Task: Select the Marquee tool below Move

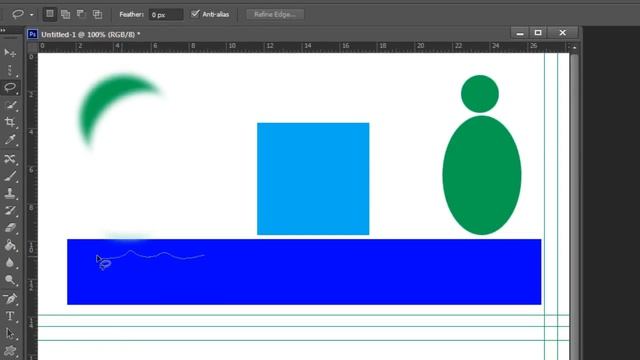Action: tap(10, 70)
